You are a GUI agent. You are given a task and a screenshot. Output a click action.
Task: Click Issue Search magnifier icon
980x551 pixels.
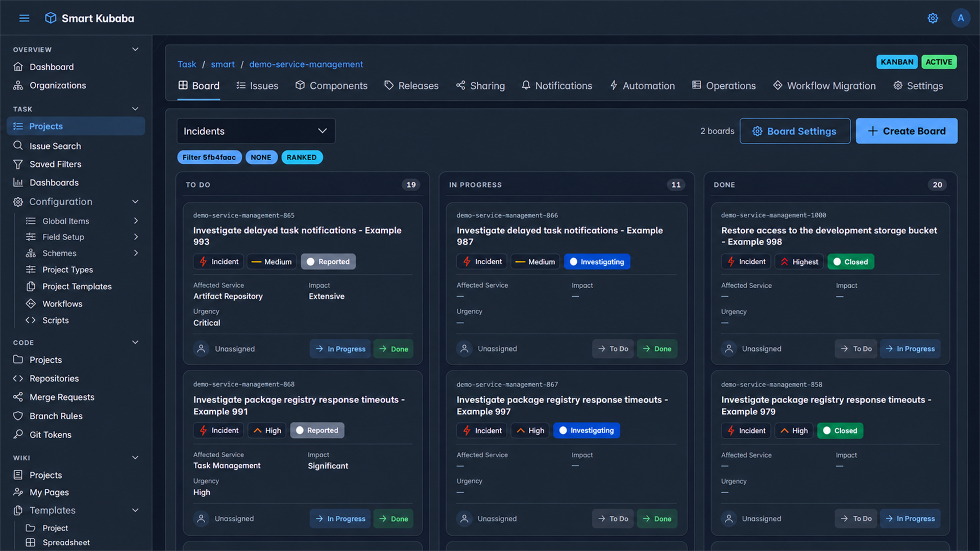(x=18, y=146)
